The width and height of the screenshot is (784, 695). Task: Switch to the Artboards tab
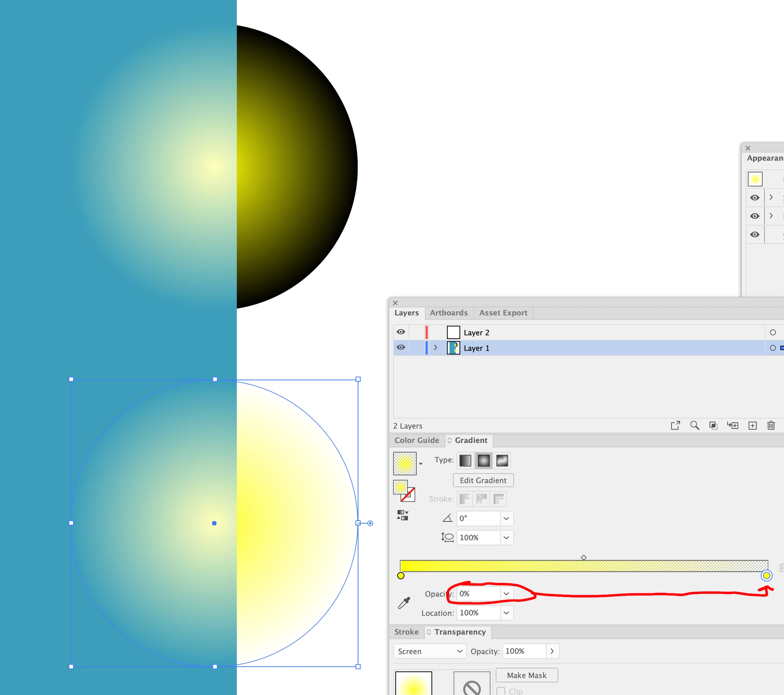[448, 313]
